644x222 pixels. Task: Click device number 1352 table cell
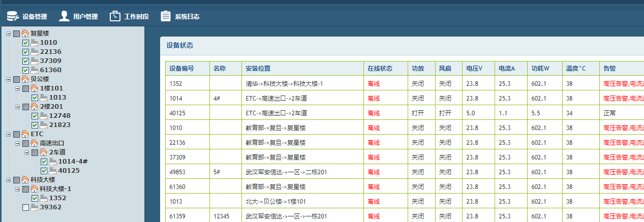pos(176,83)
